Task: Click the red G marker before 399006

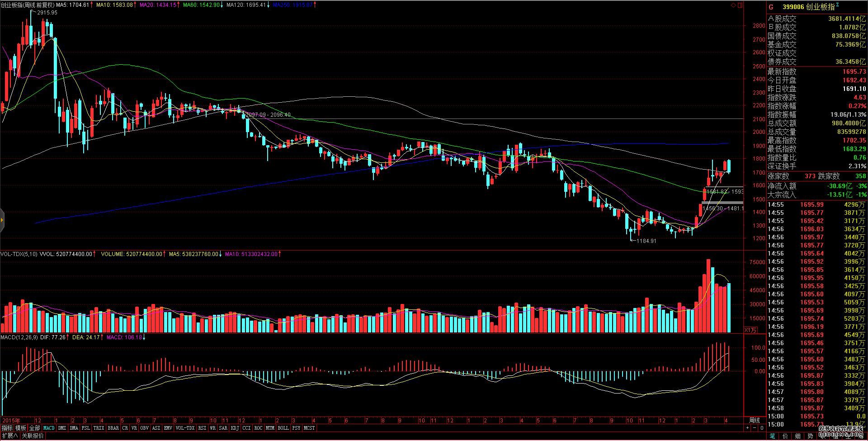Action: [771, 7]
